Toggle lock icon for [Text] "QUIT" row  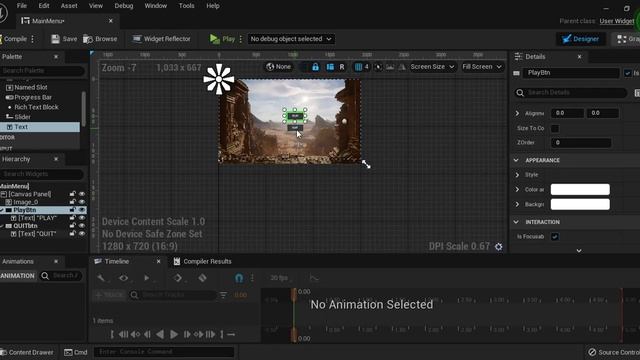(72, 234)
